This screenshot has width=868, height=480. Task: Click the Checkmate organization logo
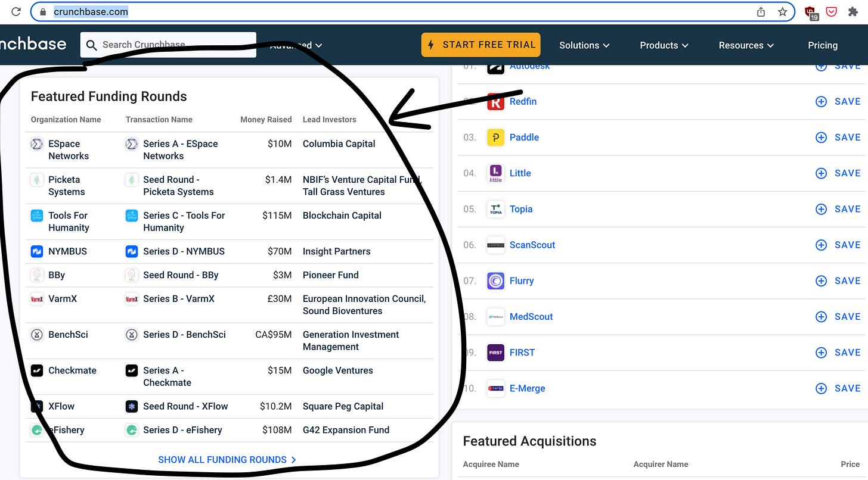click(x=37, y=370)
